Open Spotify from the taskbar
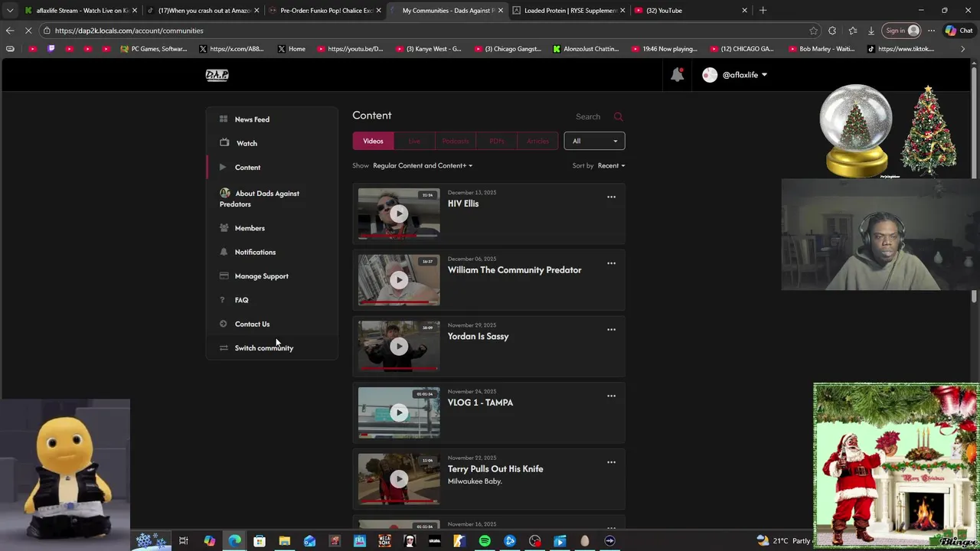Viewport: 980px width, 551px height. (x=485, y=541)
